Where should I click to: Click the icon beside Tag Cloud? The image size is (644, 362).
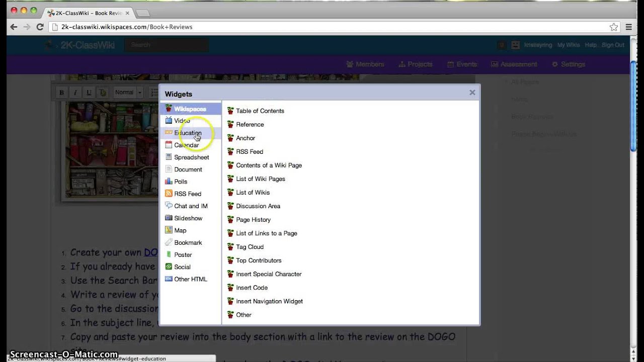pyautogui.click(x=230, y=246)
